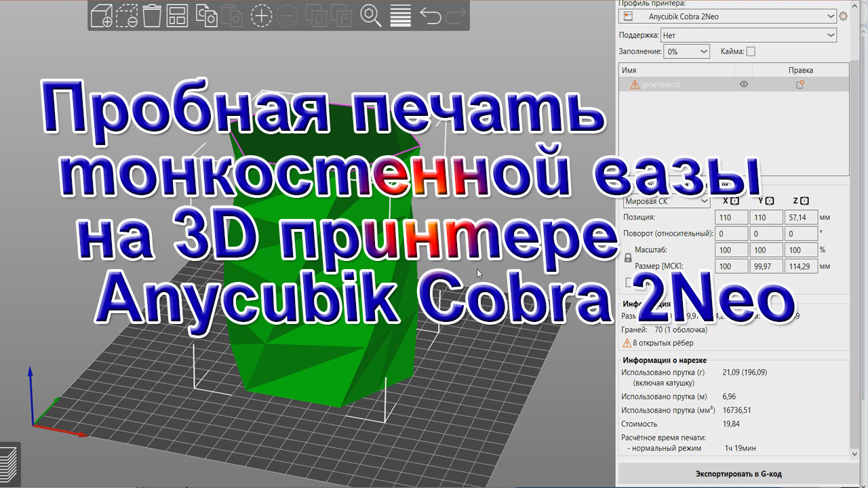This screenshot has width=868, height=488.
Task: Click the Z position field showing 57,14
Action: pyautogui.click(x=801, y=217)
